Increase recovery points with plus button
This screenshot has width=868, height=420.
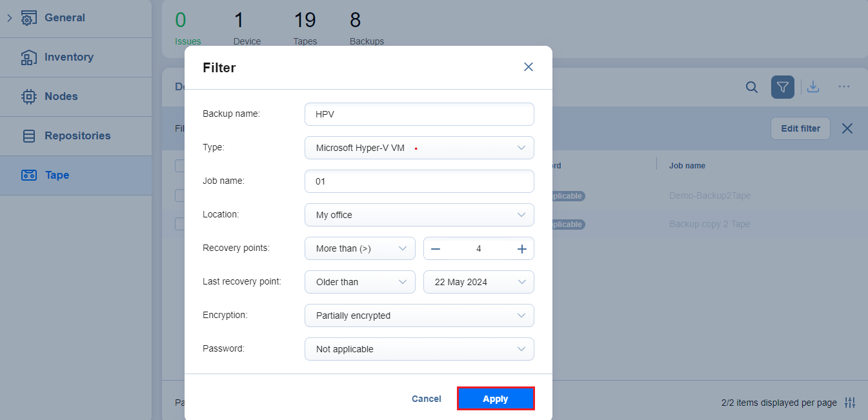click(522, 249)
